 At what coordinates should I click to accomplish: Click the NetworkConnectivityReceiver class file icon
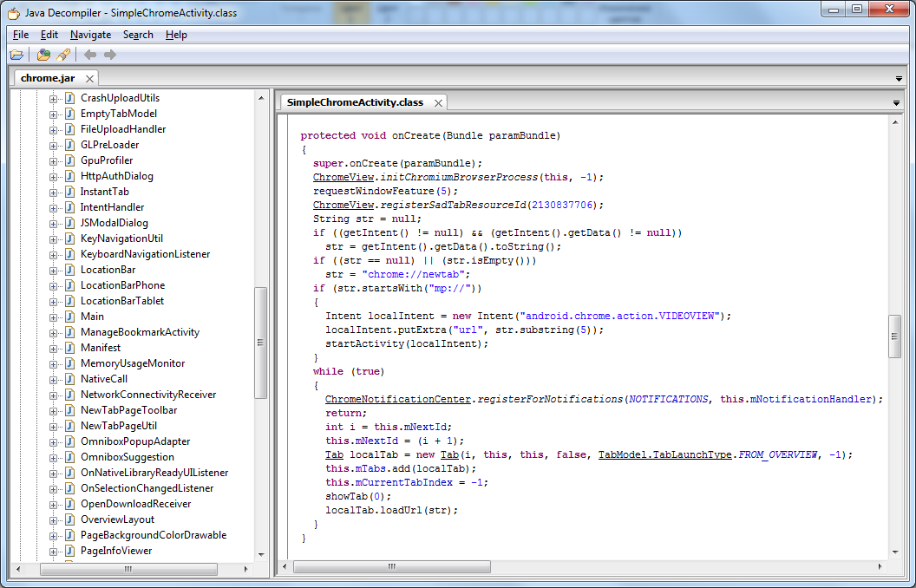69,395
